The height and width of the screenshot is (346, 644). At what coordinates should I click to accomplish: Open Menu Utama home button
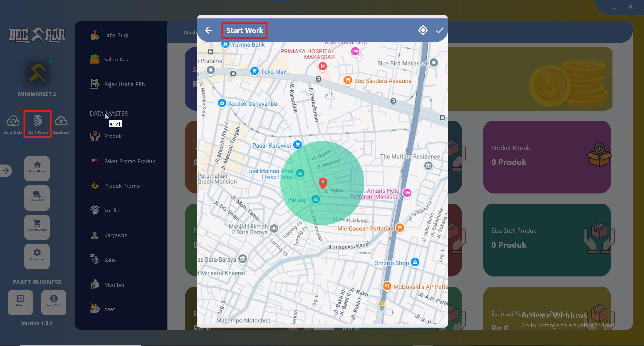coord(37,168)
